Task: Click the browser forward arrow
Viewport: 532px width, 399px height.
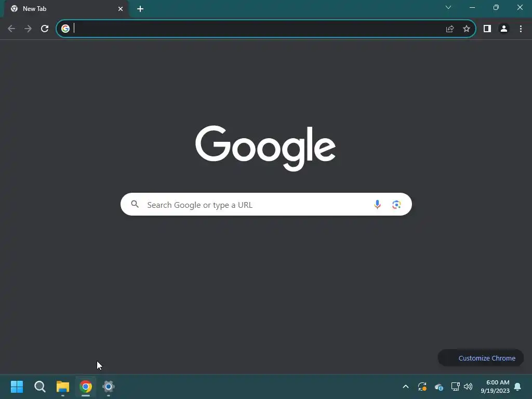Action: pyautogui.click(x=28, y=29)
